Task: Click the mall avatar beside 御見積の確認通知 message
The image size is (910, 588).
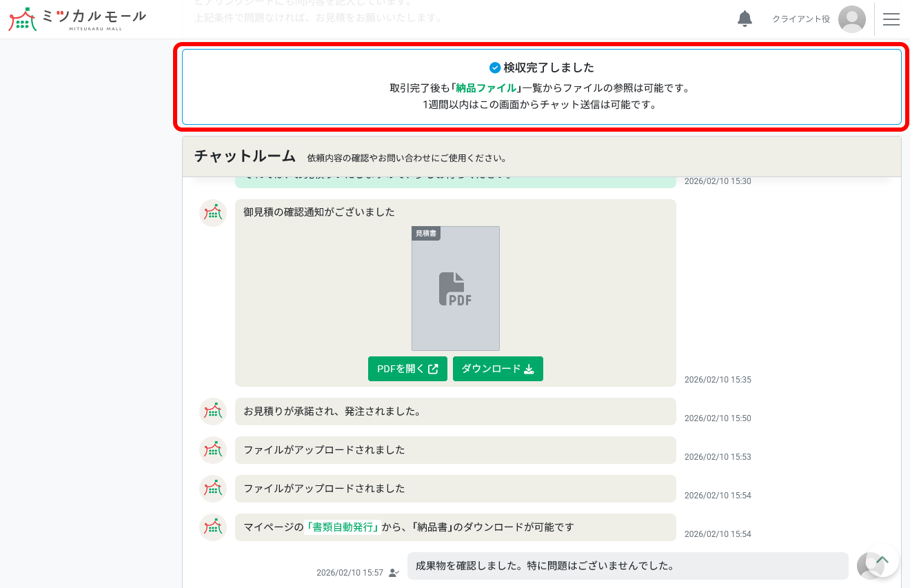Action: point(213,213)
